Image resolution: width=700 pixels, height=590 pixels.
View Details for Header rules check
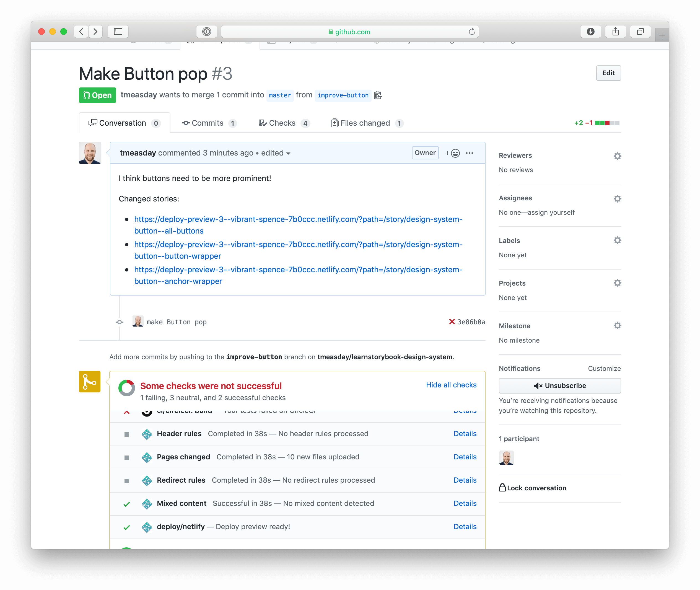[x=465, y=434]
